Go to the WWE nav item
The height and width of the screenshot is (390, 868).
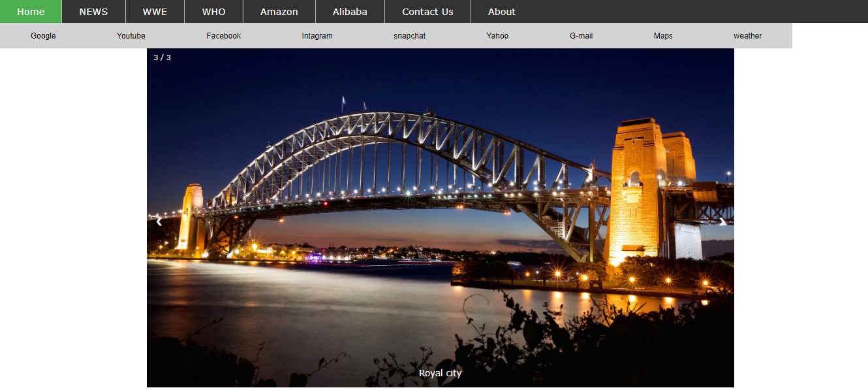(155, 12)
